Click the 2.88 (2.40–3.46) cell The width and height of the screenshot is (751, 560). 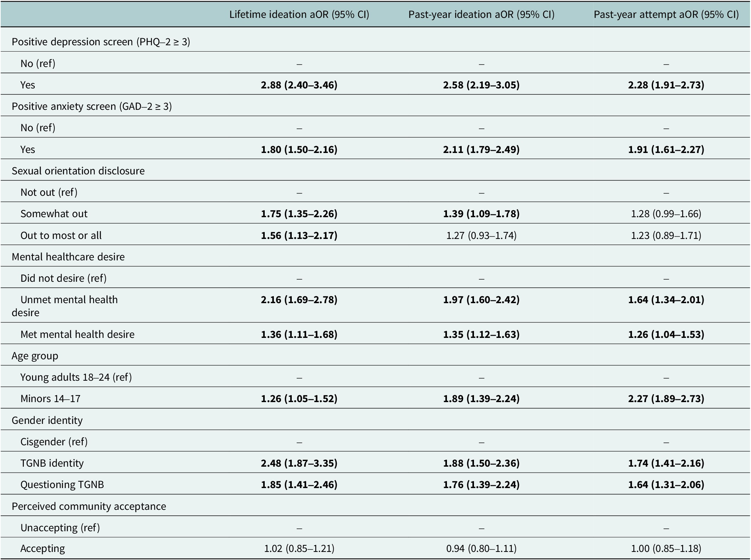299,85
